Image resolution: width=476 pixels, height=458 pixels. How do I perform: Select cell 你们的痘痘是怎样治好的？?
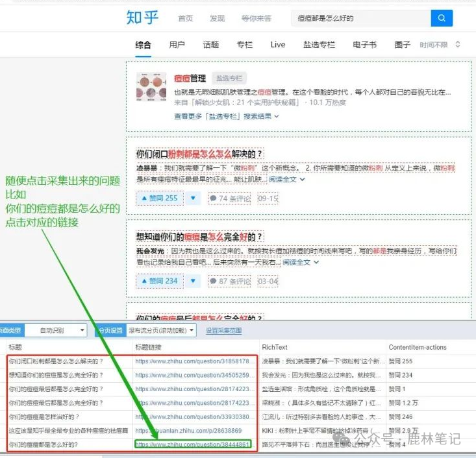[69, 416]
